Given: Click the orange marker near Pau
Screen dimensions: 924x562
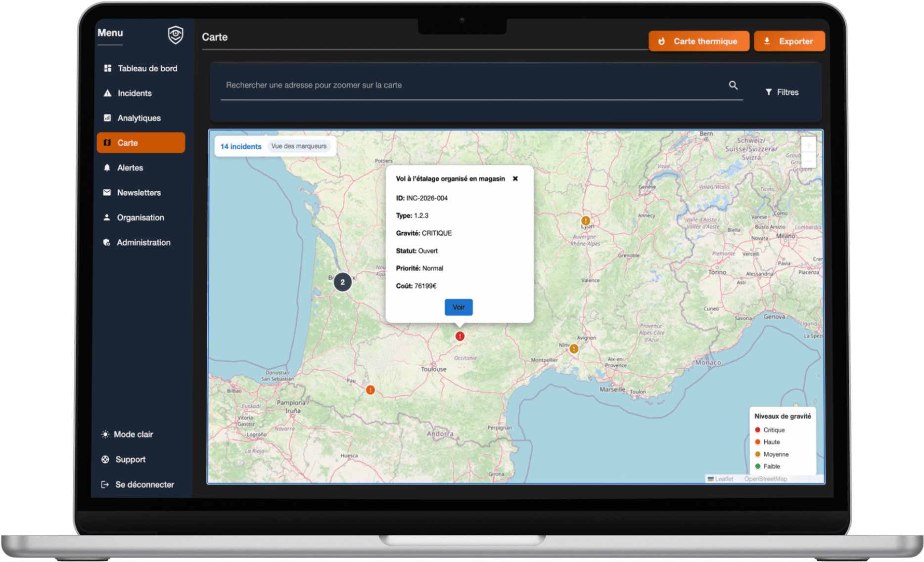Looking at the screenshot, I should 370,390.
